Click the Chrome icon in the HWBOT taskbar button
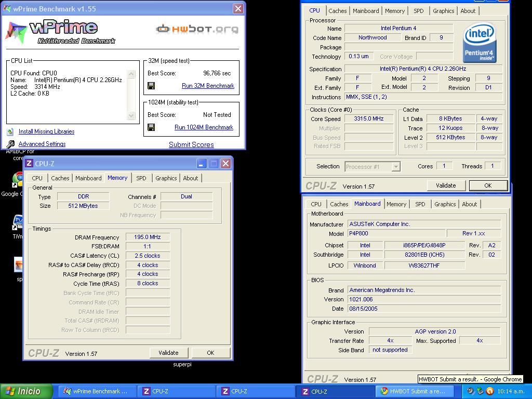The image size is (532, 399). click(384, 391)
